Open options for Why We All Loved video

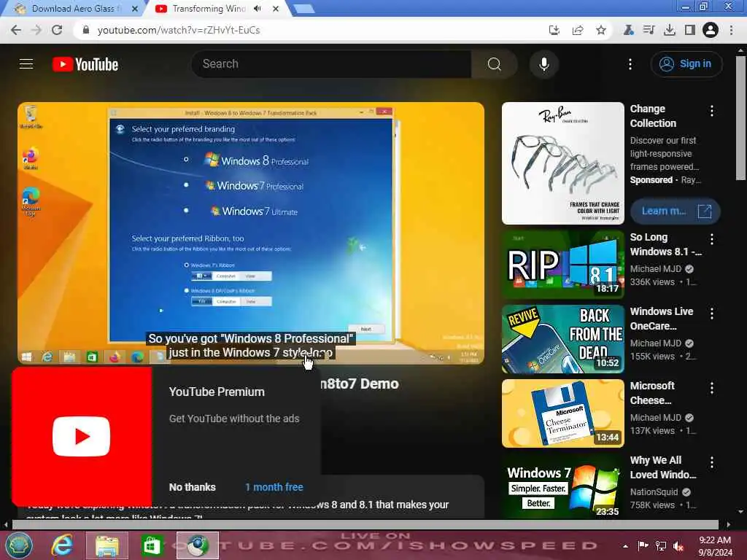[x=712, y=462]
